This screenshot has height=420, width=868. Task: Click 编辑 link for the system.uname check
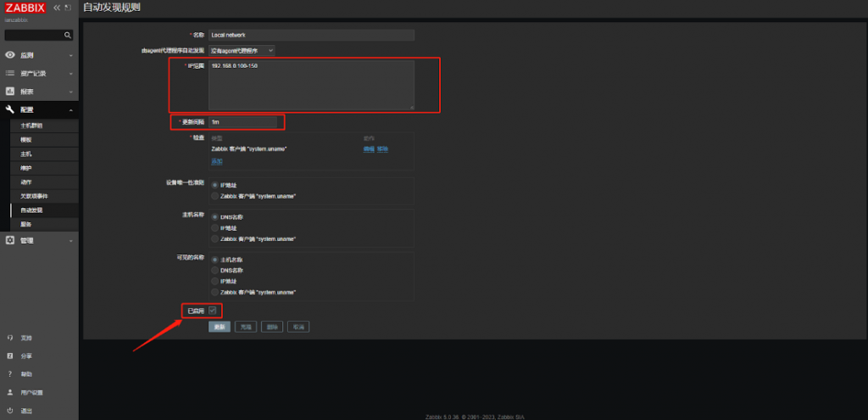(369, 149)
